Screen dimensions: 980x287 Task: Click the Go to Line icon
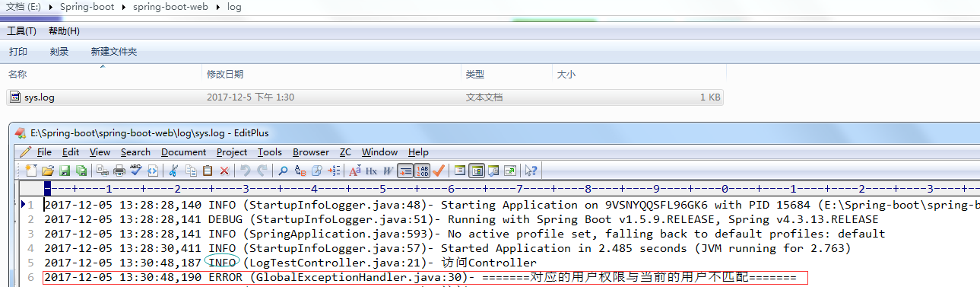pos(334,171)
